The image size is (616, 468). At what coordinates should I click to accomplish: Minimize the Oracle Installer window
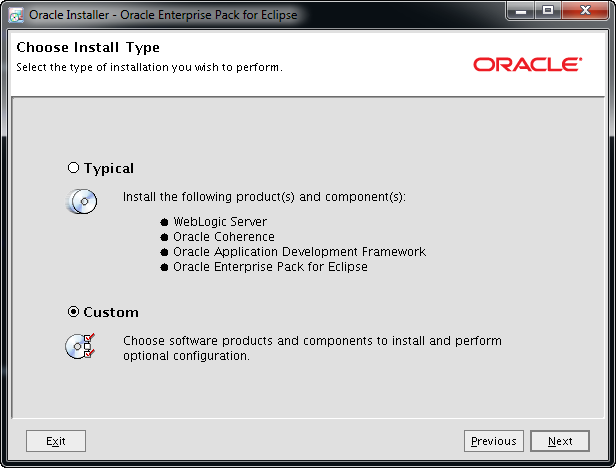click(521, 11)
